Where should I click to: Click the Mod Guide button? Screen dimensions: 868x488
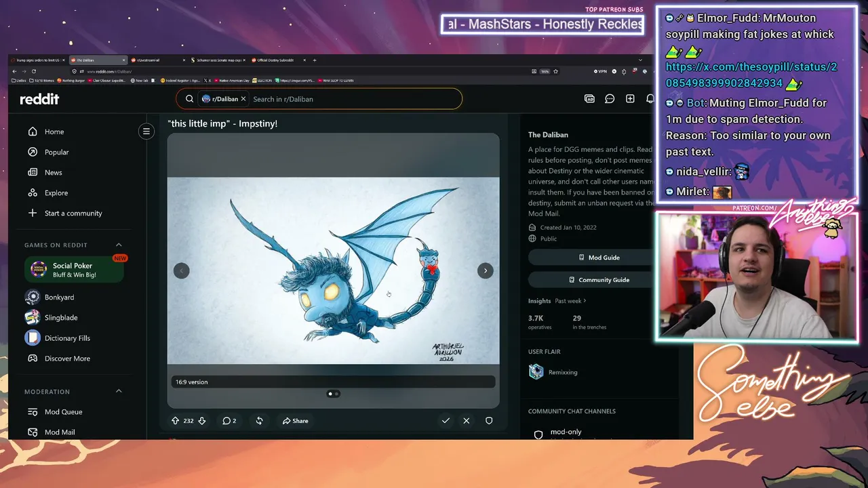tap(599, 258)
